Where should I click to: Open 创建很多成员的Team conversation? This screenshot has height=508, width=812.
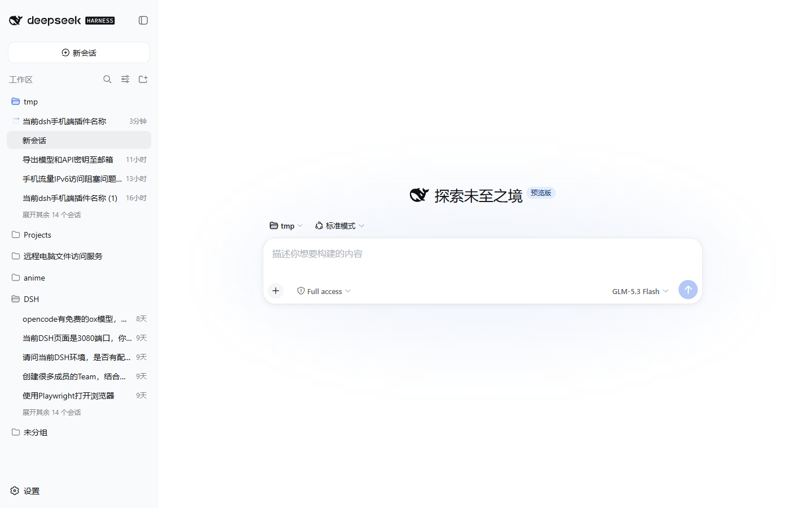[79, 376]
